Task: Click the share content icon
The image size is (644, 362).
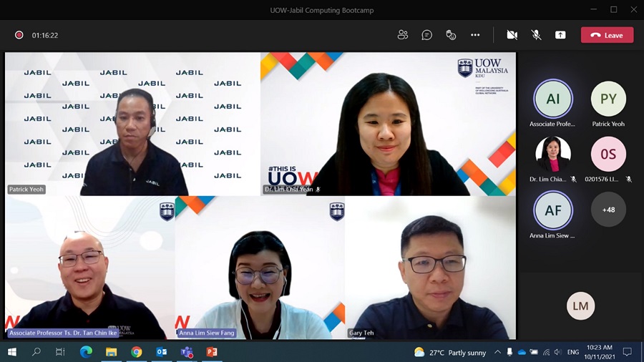Action: pos(560,35)
